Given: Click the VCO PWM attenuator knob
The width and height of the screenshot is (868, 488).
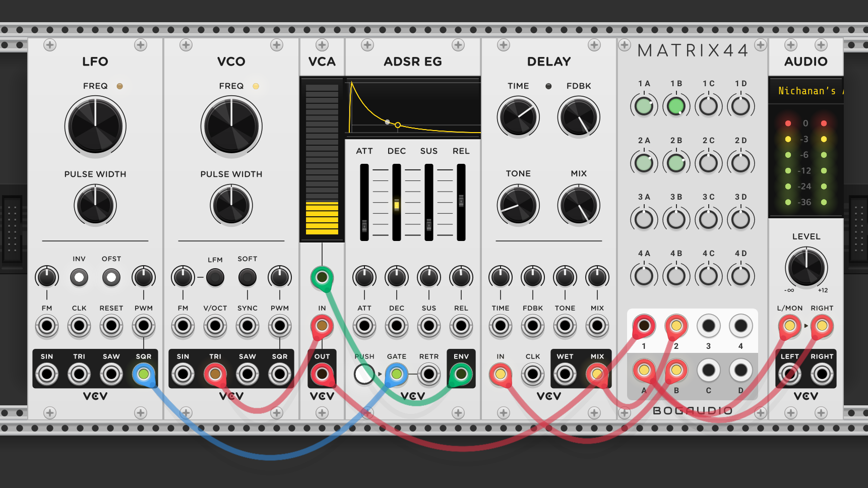Looking at the screenshot, I should point(280,277).
